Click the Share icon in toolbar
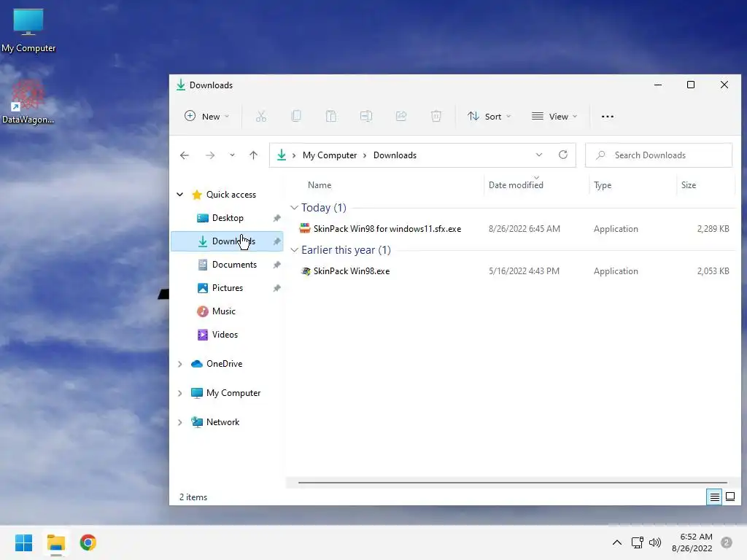 (x=401, y=116)
